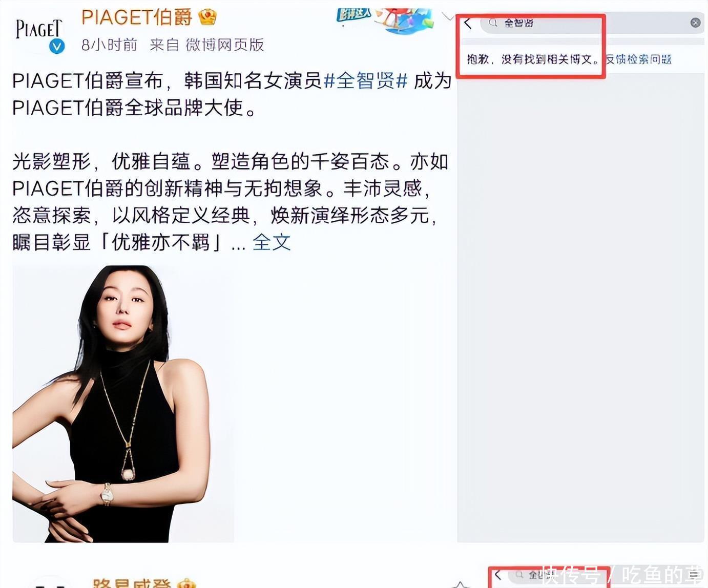This screenshot has height=588, width=708.
Task: Click the crown badge next to 路易威登
Action: [x=186, y=583]
